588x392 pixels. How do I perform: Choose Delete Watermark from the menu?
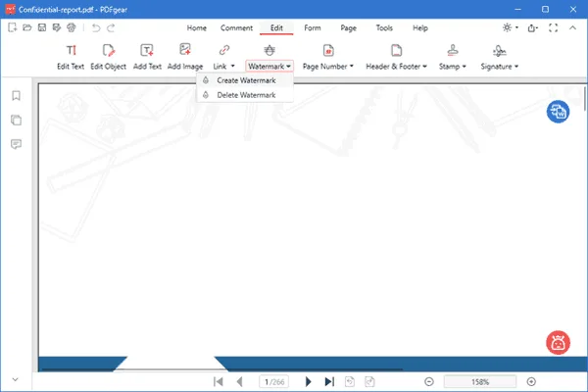(x=245, y=95)
